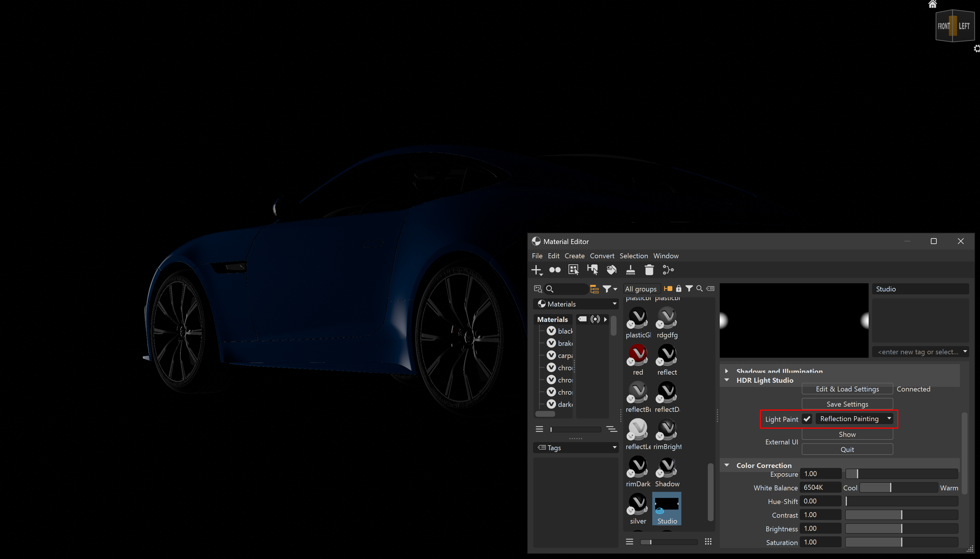Open the node graph editor icon

668,270
